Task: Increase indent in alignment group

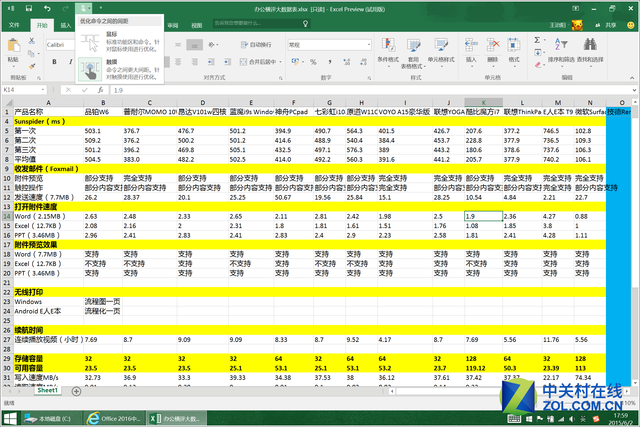Action: [x=227, y=62]
